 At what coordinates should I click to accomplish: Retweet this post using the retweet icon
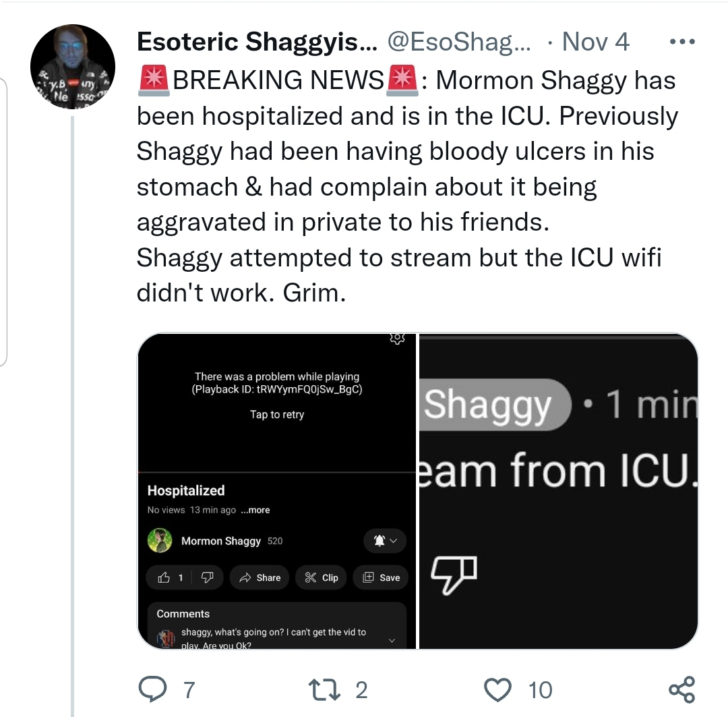click(319, 689)
